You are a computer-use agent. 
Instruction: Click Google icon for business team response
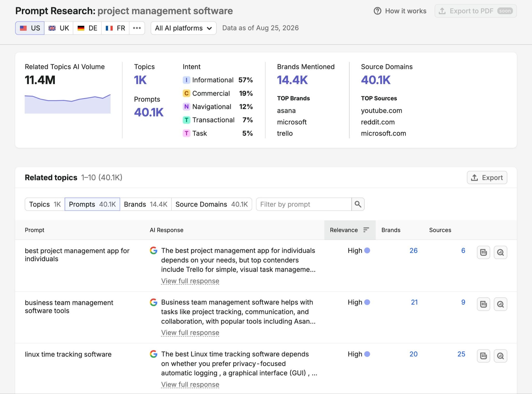[x=154, y=302]
